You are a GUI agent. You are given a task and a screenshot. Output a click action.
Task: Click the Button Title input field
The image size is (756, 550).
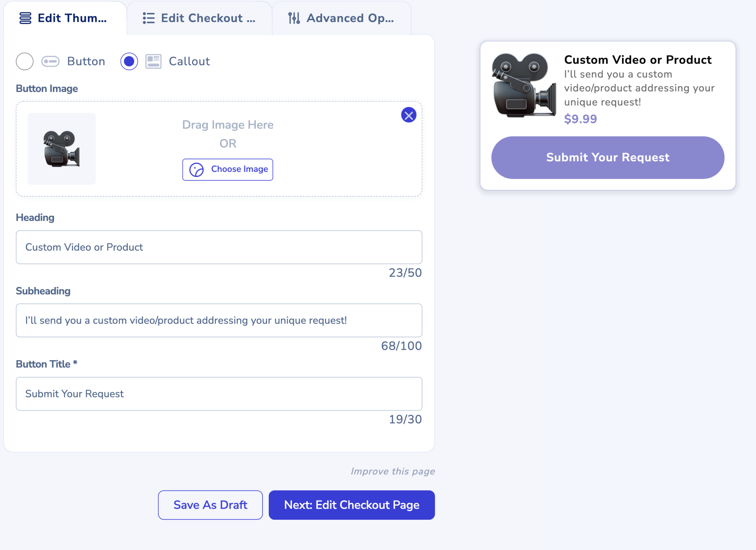219,394
